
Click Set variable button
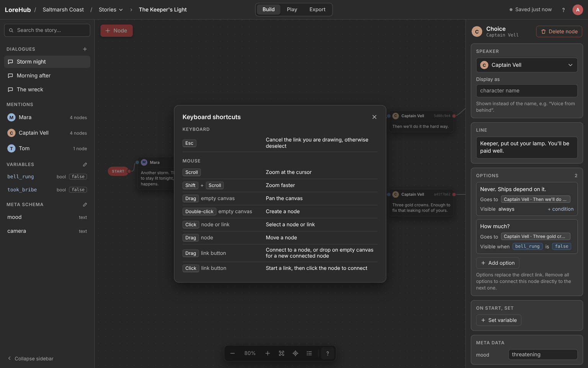499,320
